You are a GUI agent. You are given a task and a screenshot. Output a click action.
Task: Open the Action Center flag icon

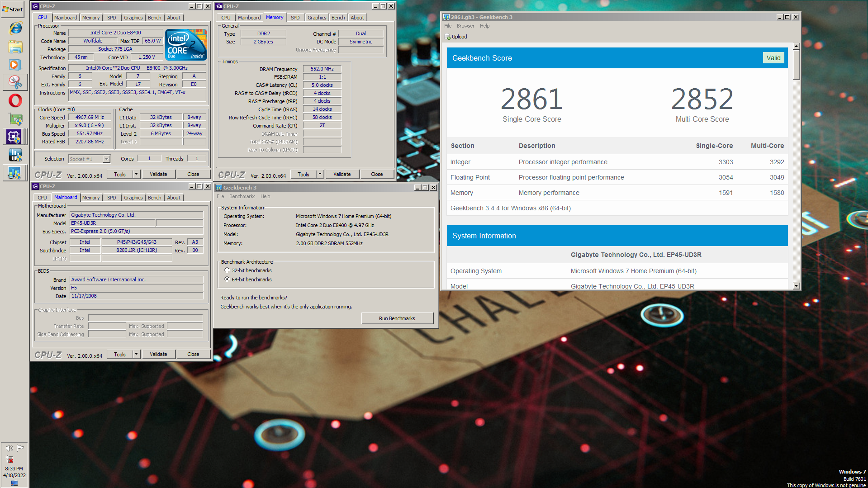pyautogui.click(x=20, y=448)
